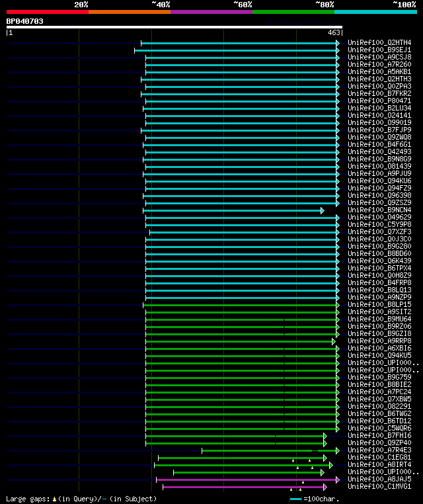The image size is (423, 504).
Task: Click the white query sequence bar
Action: pyautogui.click(x=174, y=27)
